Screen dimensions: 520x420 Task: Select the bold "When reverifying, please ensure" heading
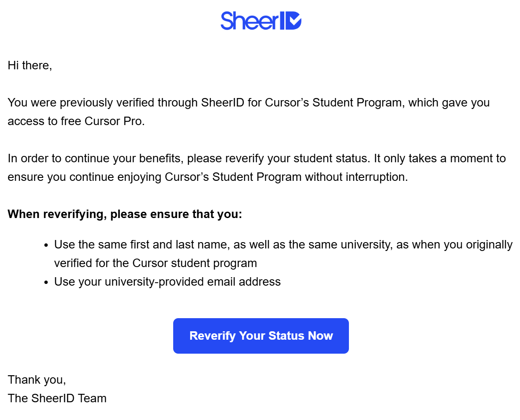(125, 214)
